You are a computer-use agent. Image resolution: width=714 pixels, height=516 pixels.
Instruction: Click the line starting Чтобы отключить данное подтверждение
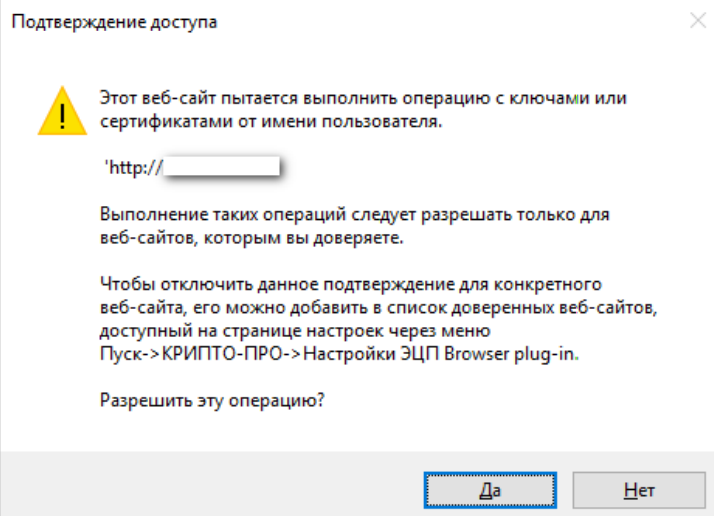click(x=351, y=284)
